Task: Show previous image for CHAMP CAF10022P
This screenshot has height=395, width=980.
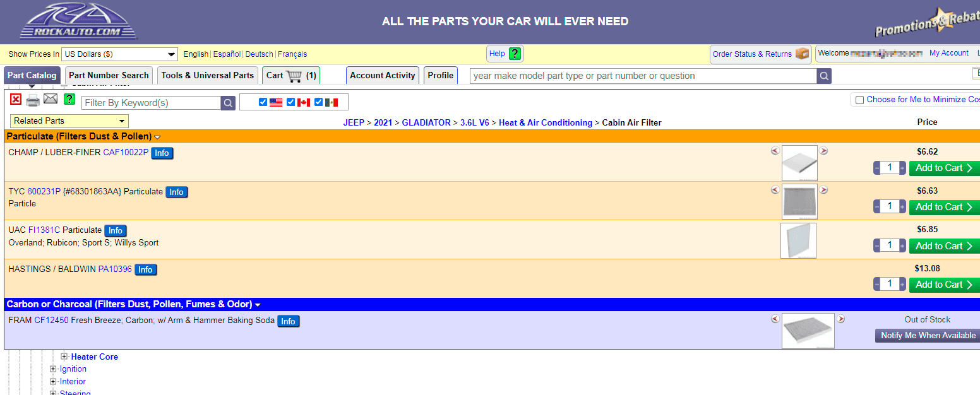Action: coord(775,151)
